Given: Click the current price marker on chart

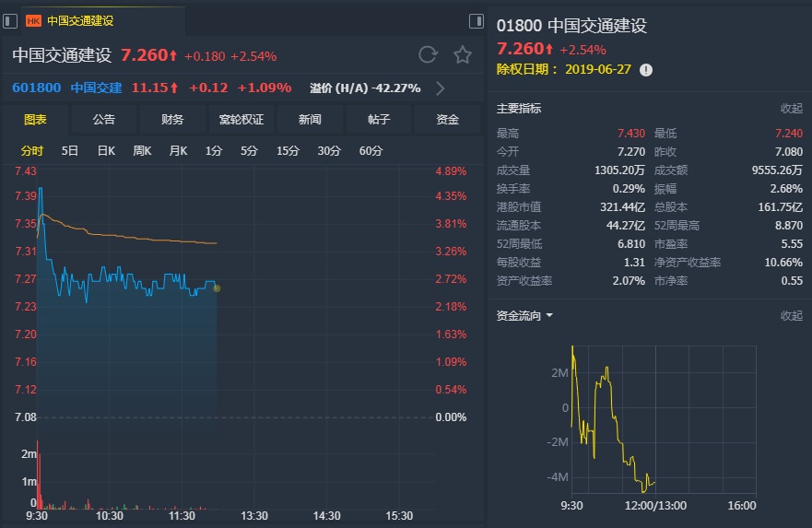Looking at the screenshot, I should click(x=217, y=288).
